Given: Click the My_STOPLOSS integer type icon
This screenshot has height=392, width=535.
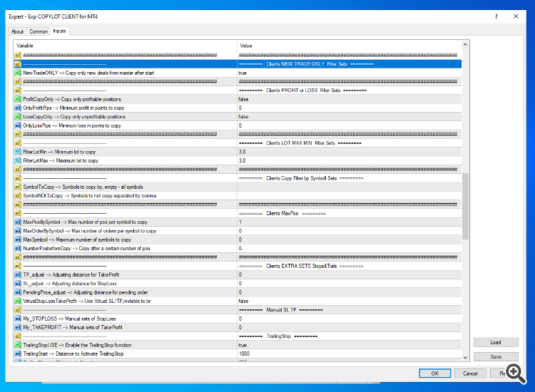Looking at the screenshot, I should 18,319.
